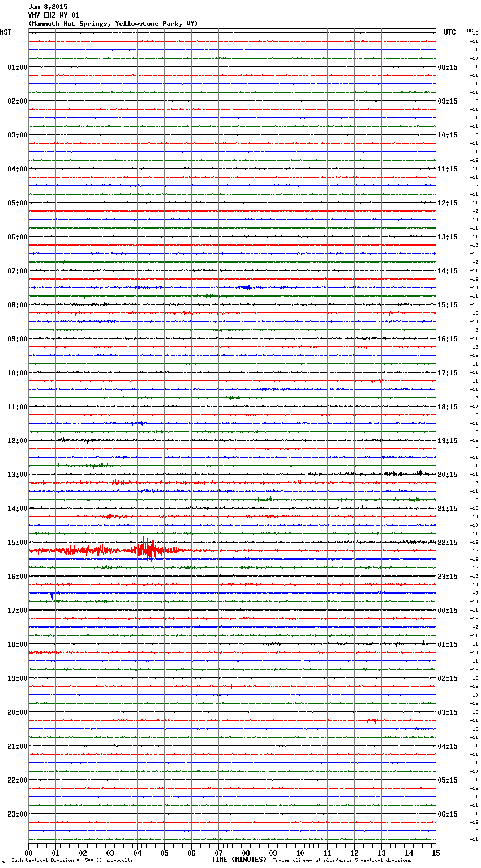
Task: Click the 00:15 UTC time label
Action: (x=448, y=611)
